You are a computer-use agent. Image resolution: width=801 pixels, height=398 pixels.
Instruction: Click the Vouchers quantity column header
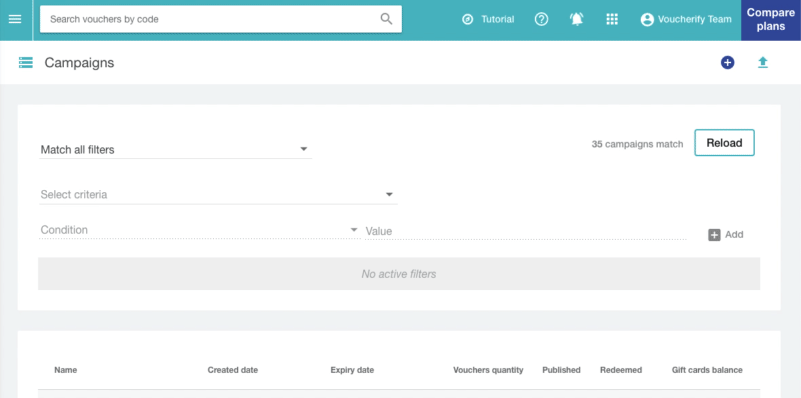coord(488,370)
